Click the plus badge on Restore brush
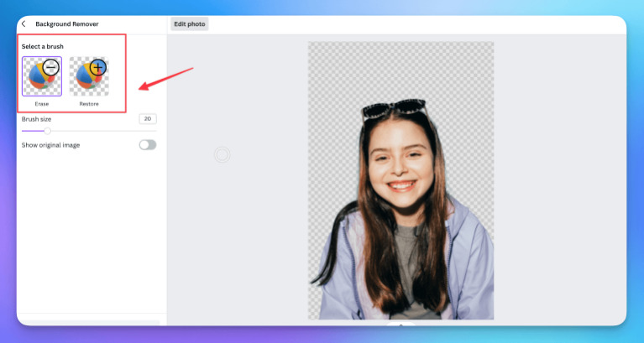 (98, 66)
